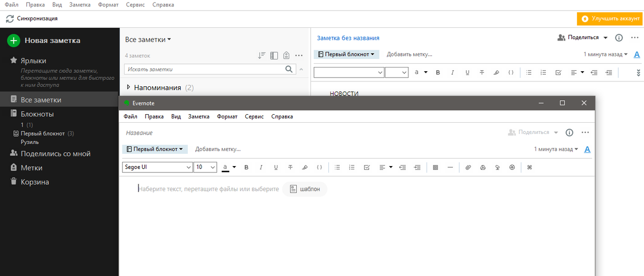Screen dimensions: 644x276
Task: Open more actions in the Evernote note window
Action: point(585,132)
